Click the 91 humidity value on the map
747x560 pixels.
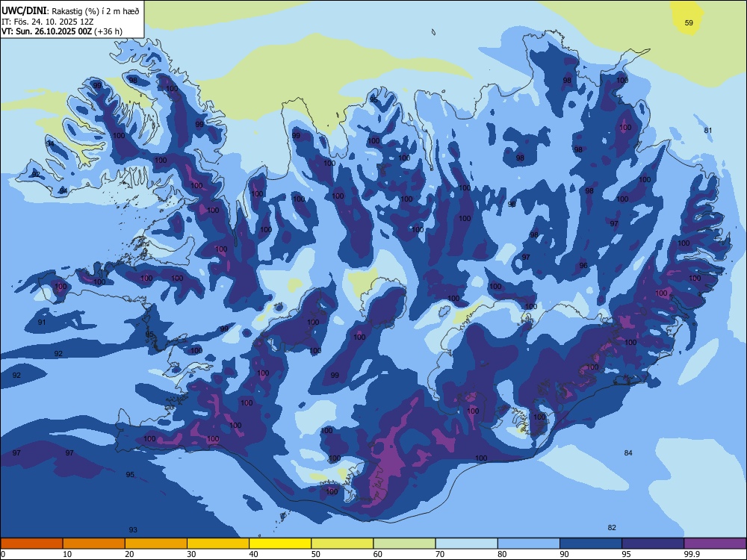click(42, 323)
